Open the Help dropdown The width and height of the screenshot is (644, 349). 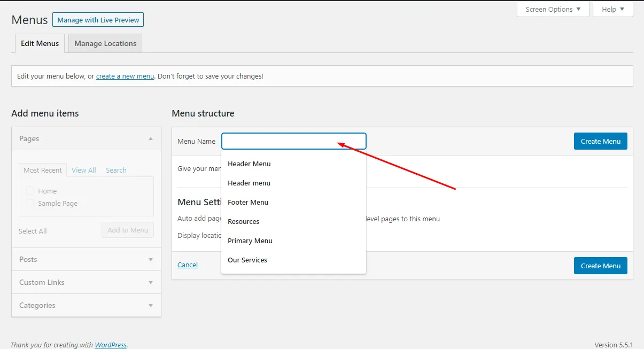(613, 9)
